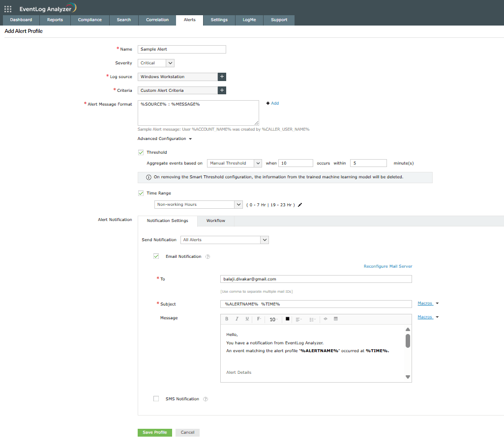Click the Reconfigure Mail Server link
The height and width of the screenshot is (445, 504).
click(387, 266)
